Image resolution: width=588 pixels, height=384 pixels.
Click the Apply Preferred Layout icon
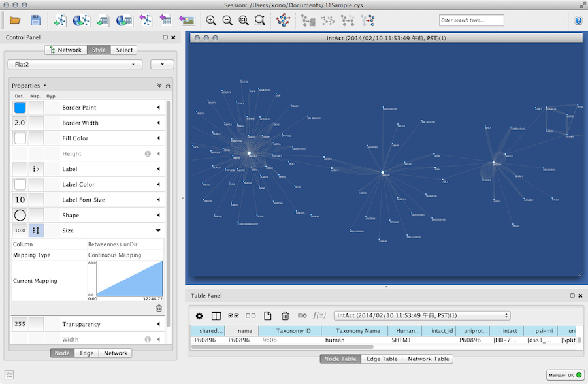(284, 20)
